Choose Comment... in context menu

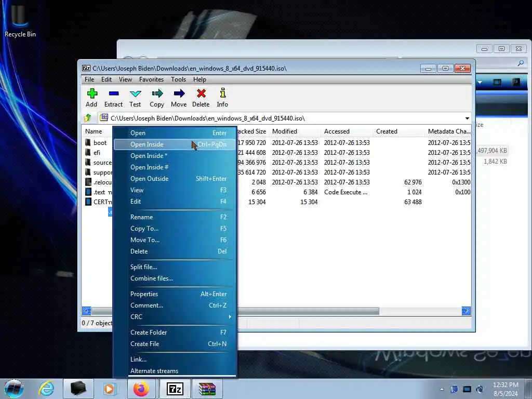[x=175, y=305]
